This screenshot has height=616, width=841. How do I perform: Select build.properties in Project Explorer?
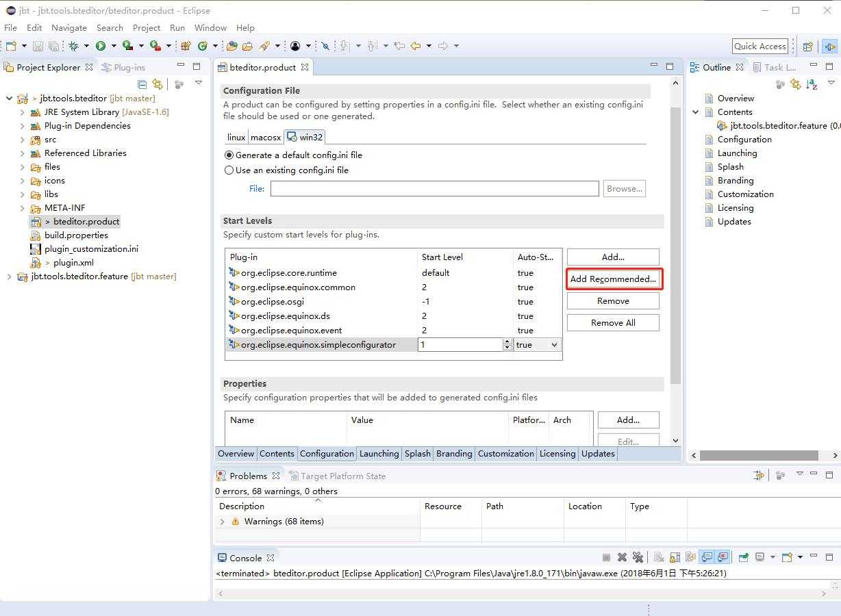[x=69, y=235]
